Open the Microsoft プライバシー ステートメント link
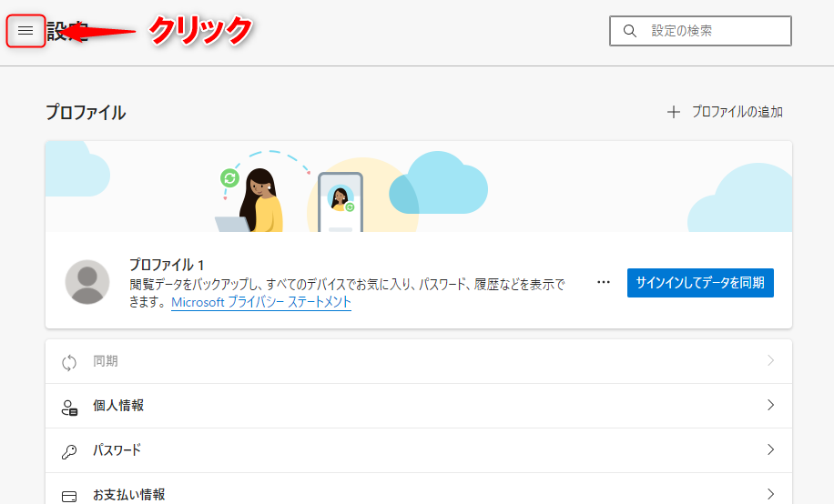This screenshot has height=504, width=834. click(261, 302)
